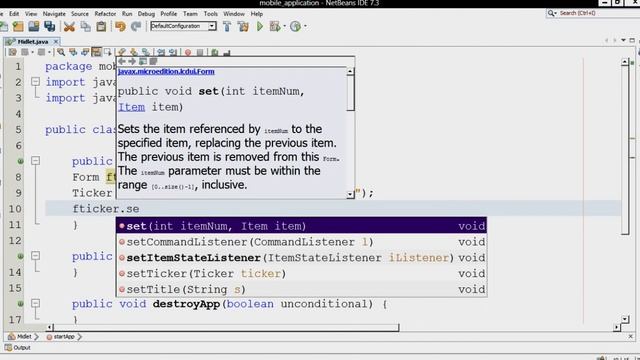Click the Open Source icon in documentation popup
The image size is (640, 360).
pyautogui.click(x=153, y=61)
